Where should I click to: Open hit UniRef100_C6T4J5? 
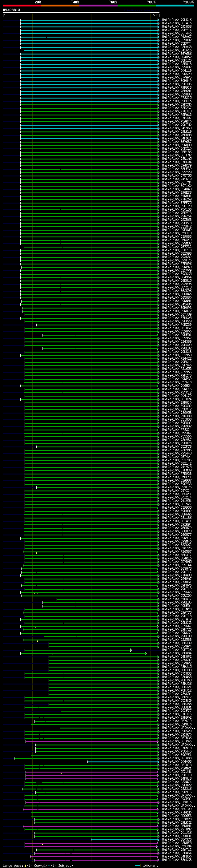tap(176, 23)
